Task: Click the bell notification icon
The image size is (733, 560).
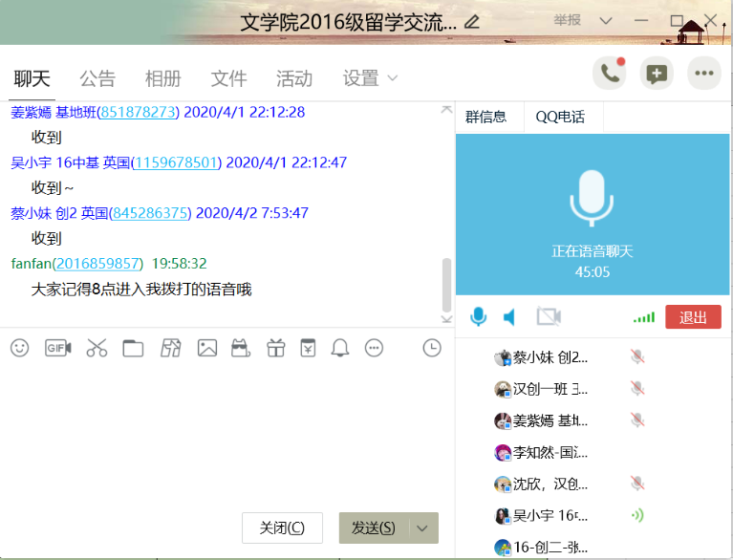Action: click(340, 349)
